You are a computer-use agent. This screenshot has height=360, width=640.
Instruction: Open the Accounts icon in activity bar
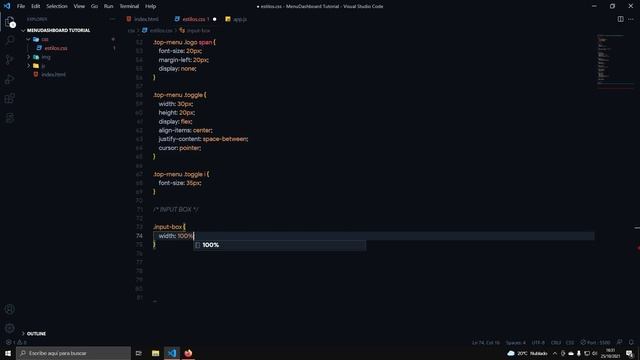pyautogui.click(x=10, y=309)
